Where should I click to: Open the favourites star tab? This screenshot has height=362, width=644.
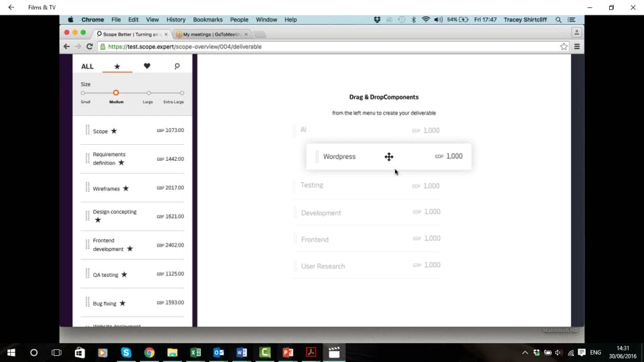(117, 66)
